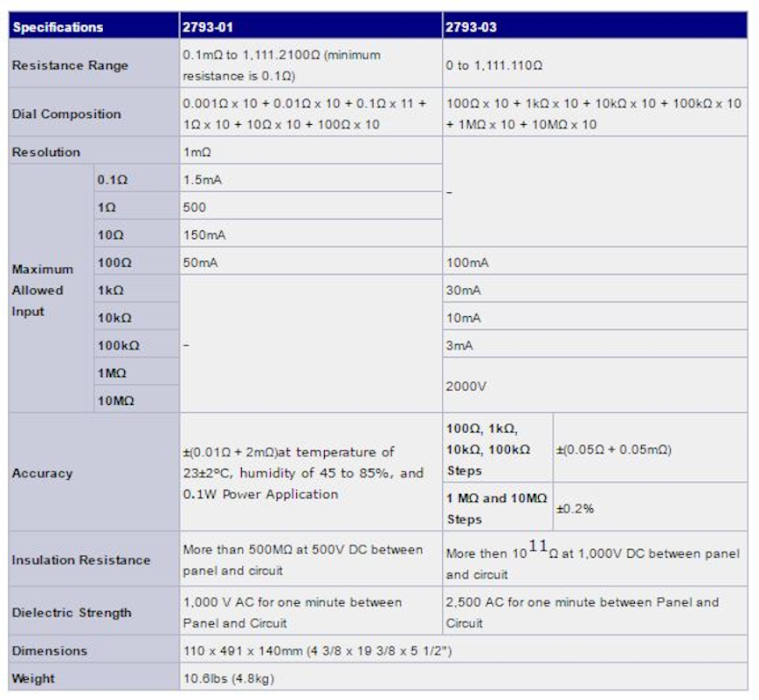This screenshot has width=759, height=700.
Task: Click the 2000V value cell
Action: (x=465, y=387)
